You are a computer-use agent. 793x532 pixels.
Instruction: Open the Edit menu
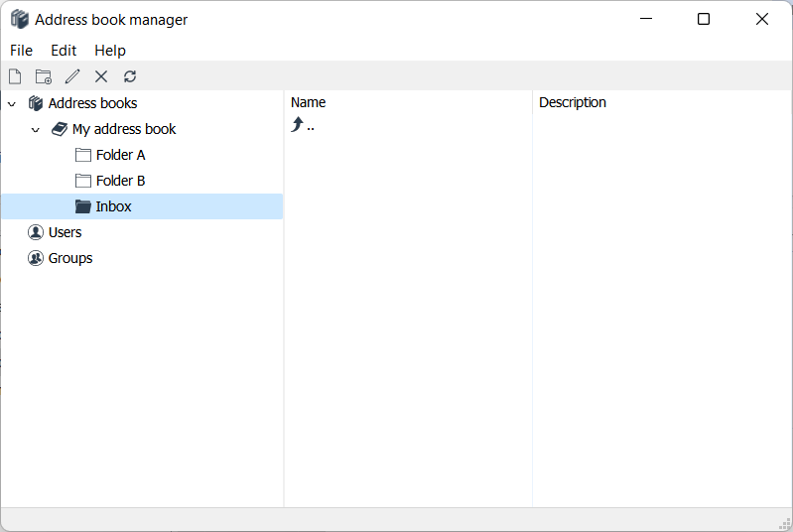point(64,51)
